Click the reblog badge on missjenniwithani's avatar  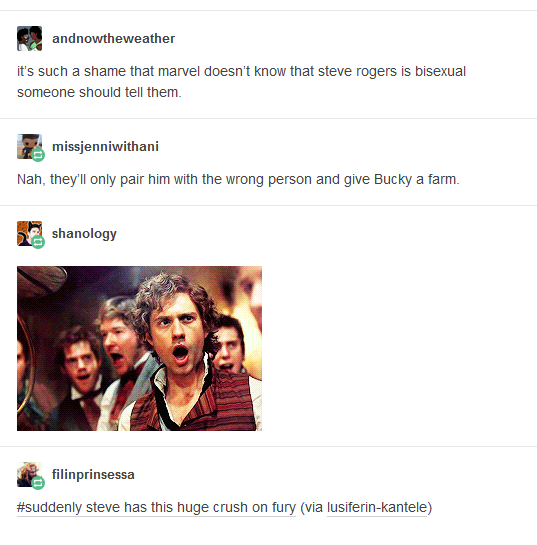38,155
